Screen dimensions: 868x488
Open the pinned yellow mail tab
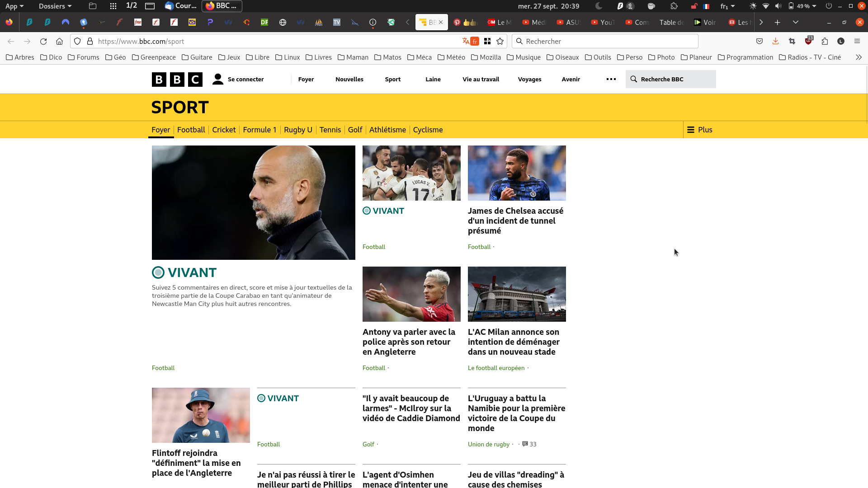click(192, 22)
